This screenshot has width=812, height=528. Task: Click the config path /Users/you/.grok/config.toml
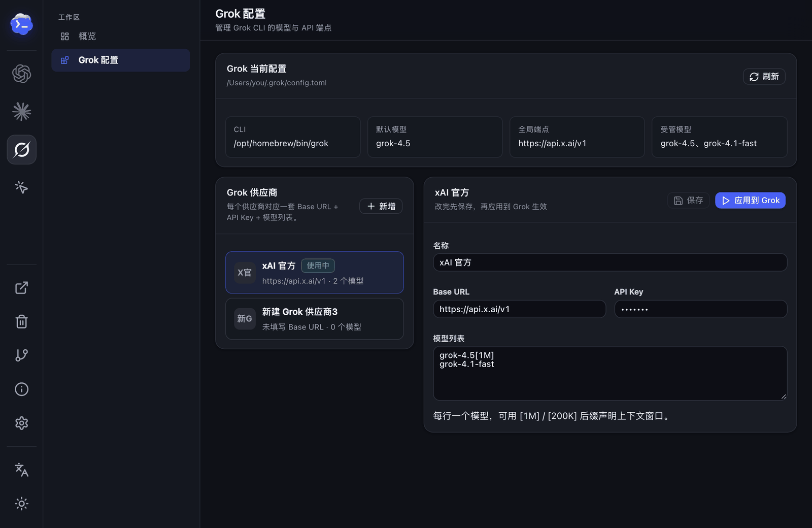point(277,83)
